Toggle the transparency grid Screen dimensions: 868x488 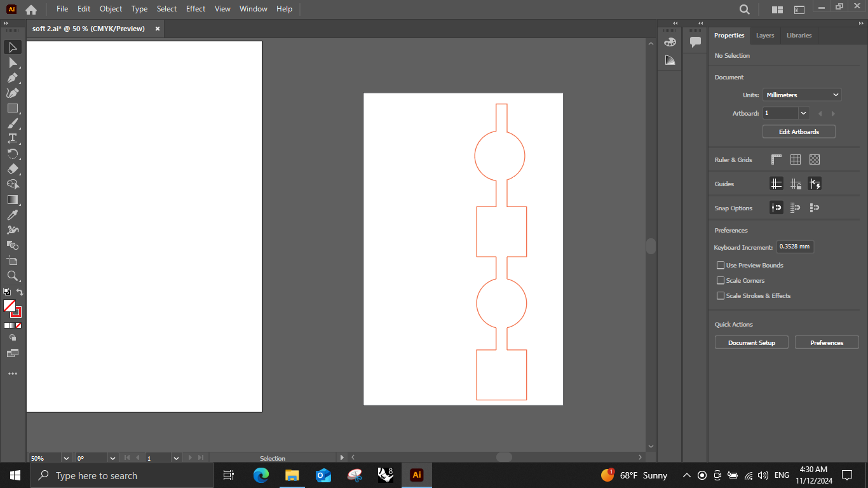pos(815,159)
